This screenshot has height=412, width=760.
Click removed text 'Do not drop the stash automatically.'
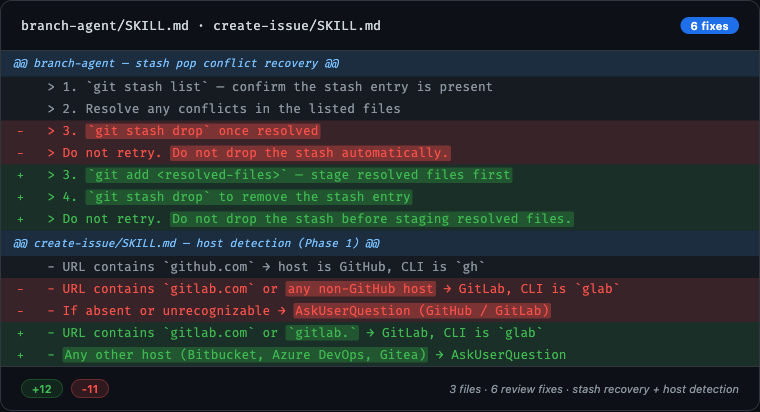310,153
